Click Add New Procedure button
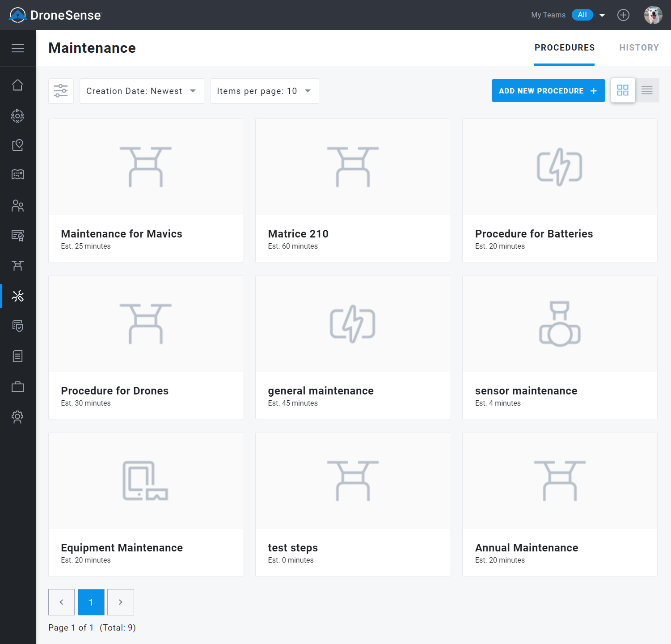 tap(548, 91)
